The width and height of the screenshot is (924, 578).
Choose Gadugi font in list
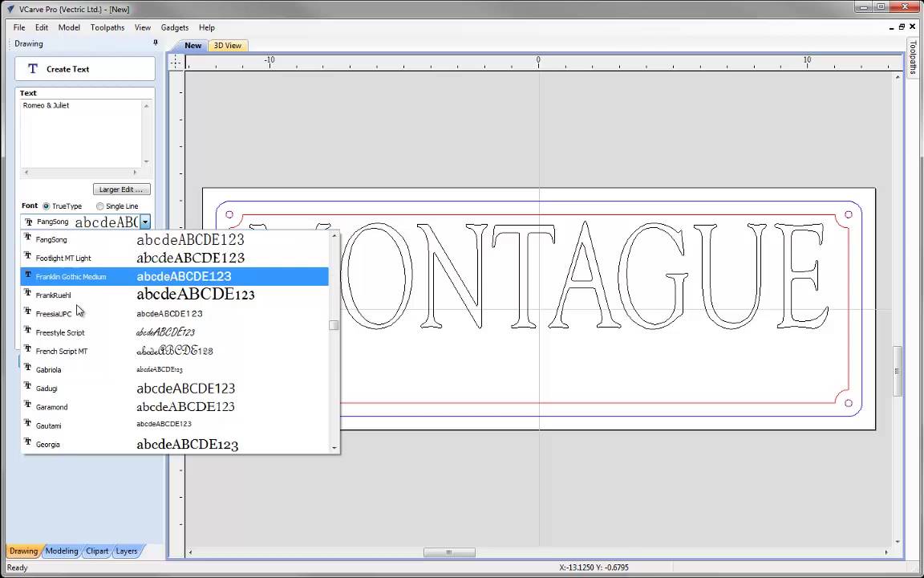point(174,388)
